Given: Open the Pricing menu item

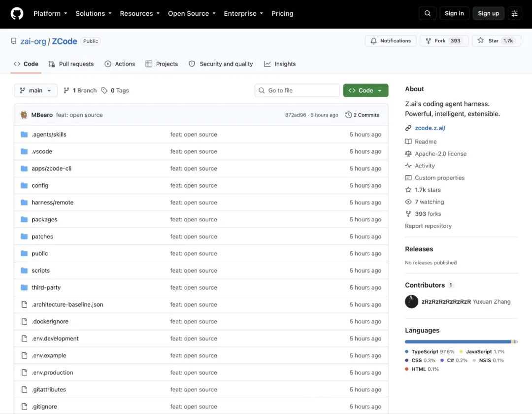Looking at the screenshot, I should (282, 14).
